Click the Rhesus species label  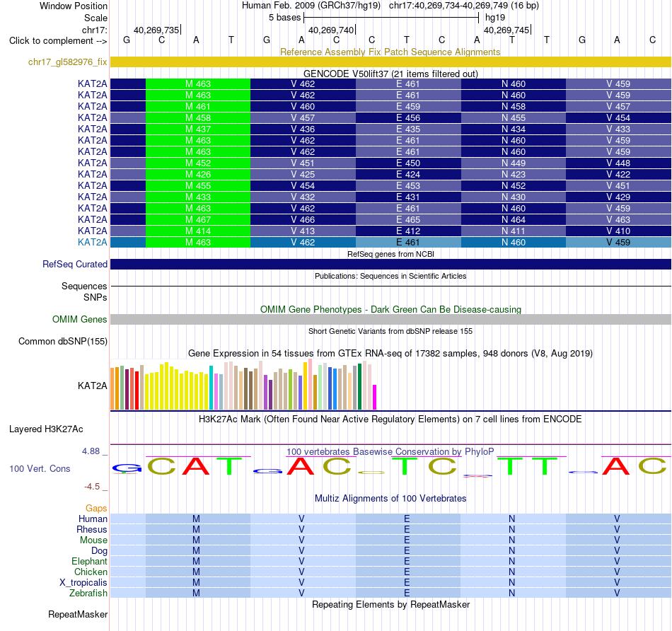[x=92, y=529]
